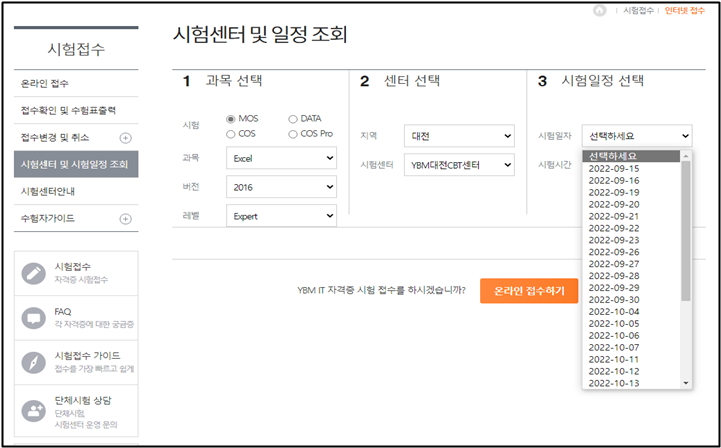Select the COS radio button
The image size is (721, 448).
[231, 133]
